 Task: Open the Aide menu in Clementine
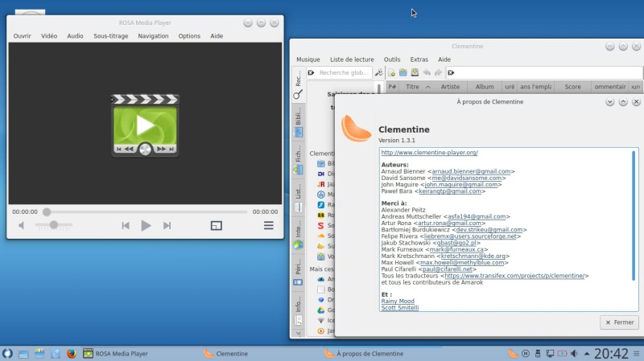(444, 59)
